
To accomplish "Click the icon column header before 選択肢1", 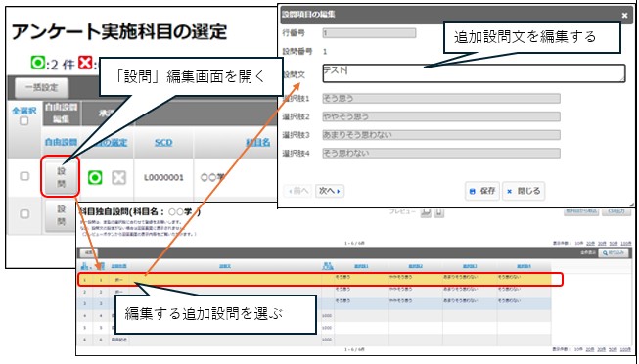I will pos(327,266).
